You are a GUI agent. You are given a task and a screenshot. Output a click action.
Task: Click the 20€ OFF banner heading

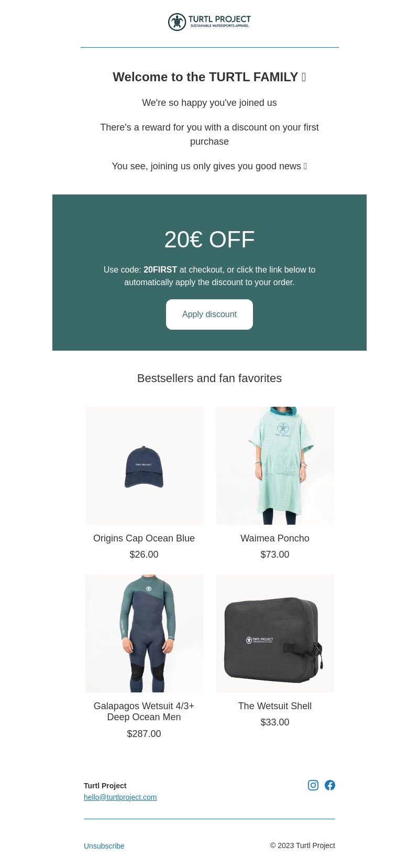(x=210, y=240)
